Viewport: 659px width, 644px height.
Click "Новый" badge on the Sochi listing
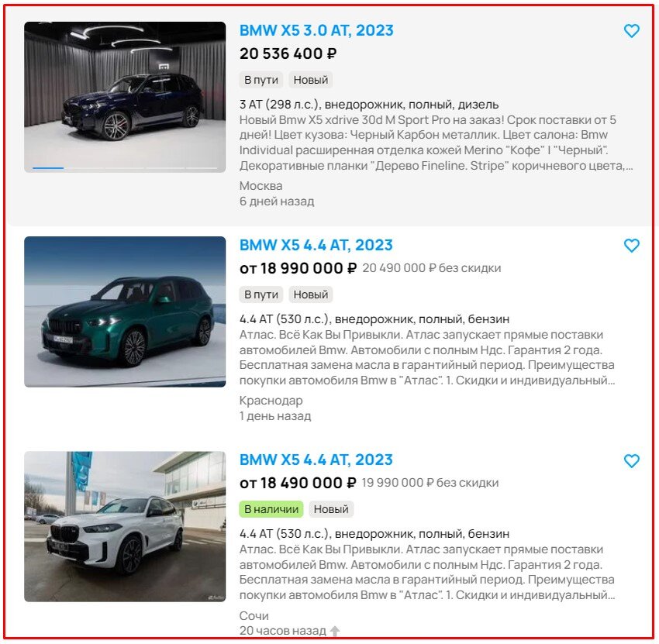[331, 509]
